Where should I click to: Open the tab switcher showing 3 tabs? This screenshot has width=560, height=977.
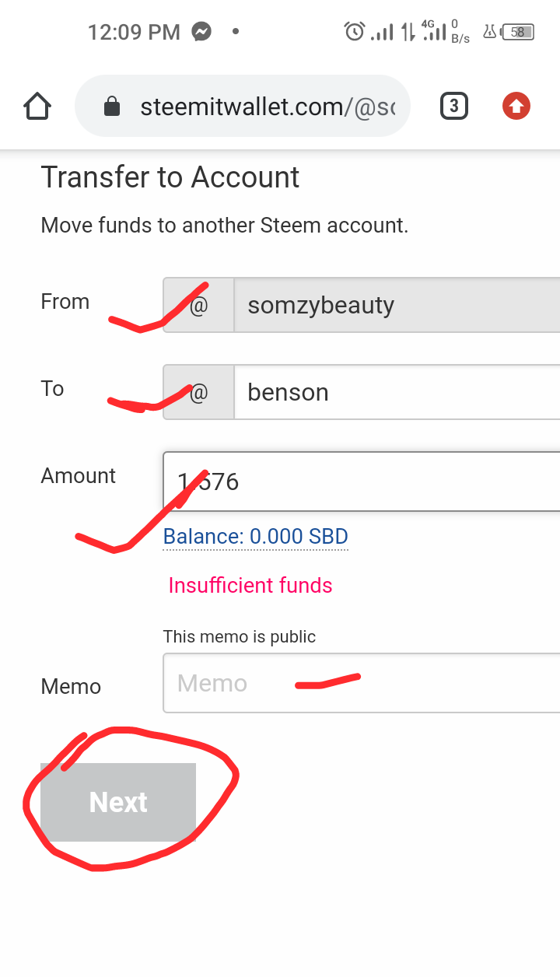(x=454, y=106)
